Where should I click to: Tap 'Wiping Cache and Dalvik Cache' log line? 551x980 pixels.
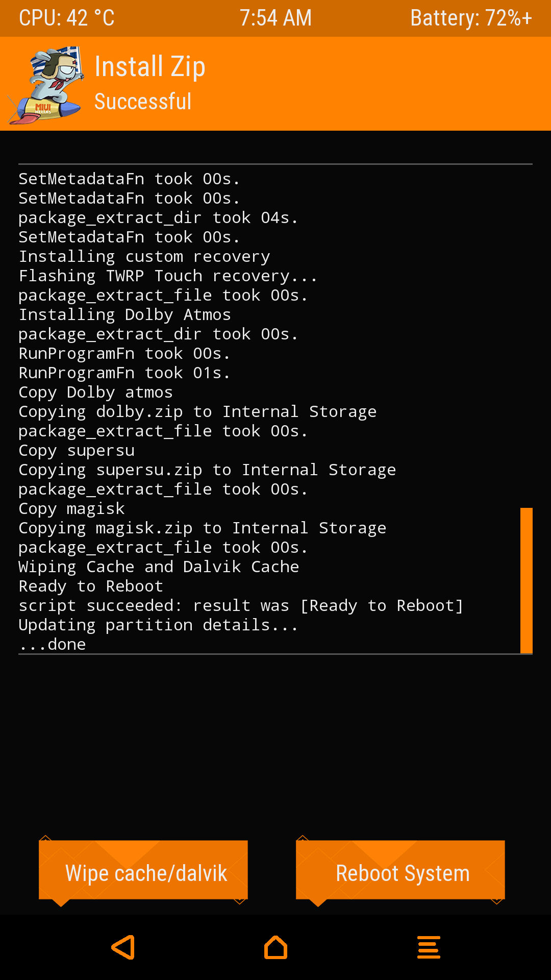(x=159, y=567)
